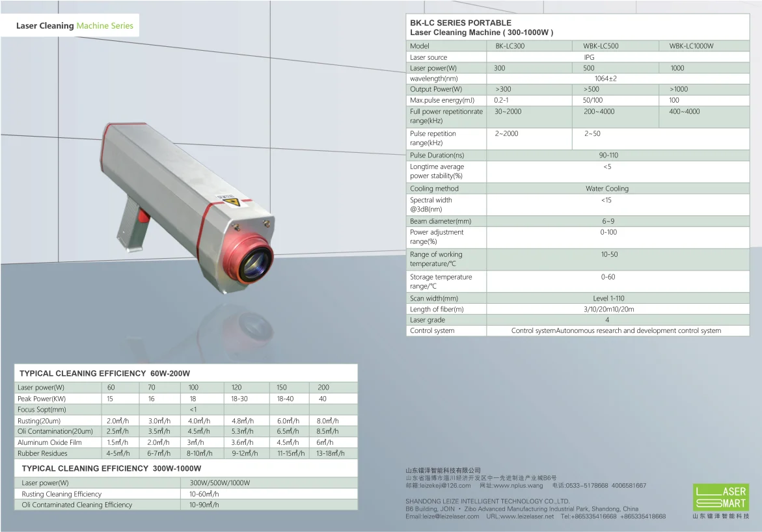Click the '300W/500W/1000W' laser power value
762x532 pixels.
click(x=220, y=483)
